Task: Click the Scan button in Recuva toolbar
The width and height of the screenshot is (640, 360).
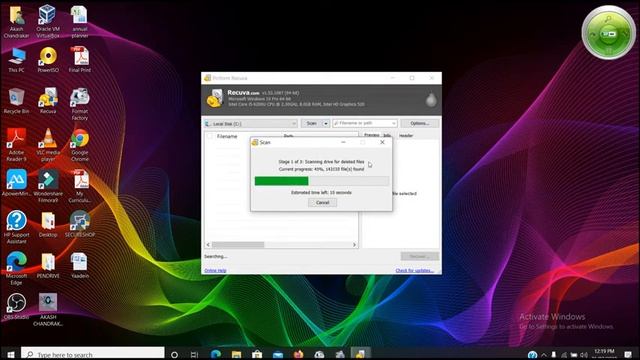Action: (311, 123)
